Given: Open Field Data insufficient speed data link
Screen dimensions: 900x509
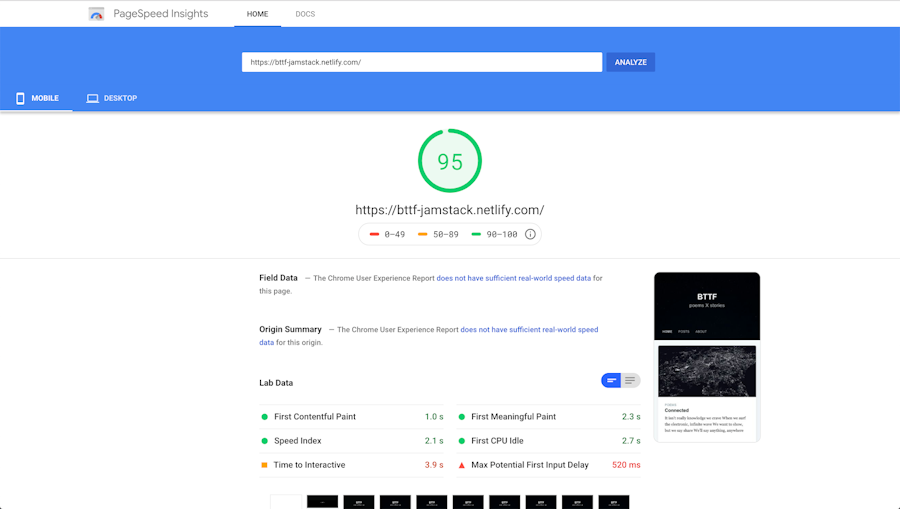Looking at the screenshot, I should pos(514,278).
